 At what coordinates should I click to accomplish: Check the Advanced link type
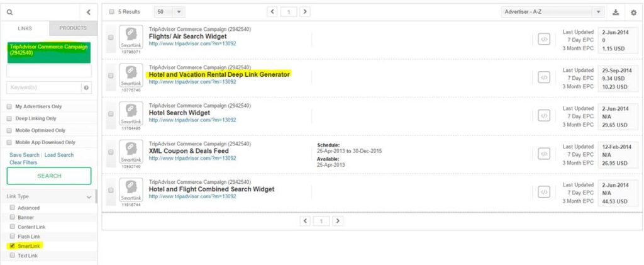(x=13, y=208)
